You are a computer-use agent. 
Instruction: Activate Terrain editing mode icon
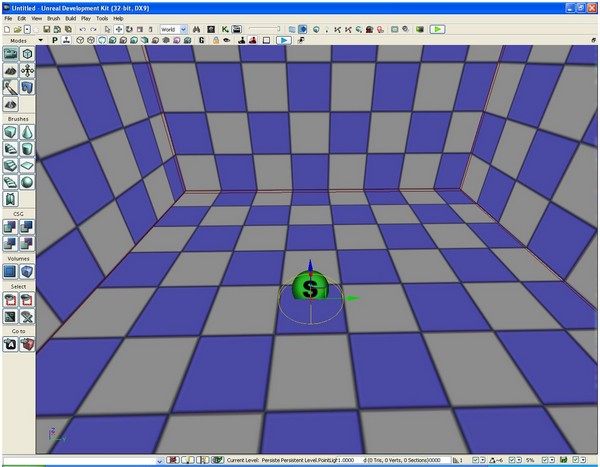(10, 71)
